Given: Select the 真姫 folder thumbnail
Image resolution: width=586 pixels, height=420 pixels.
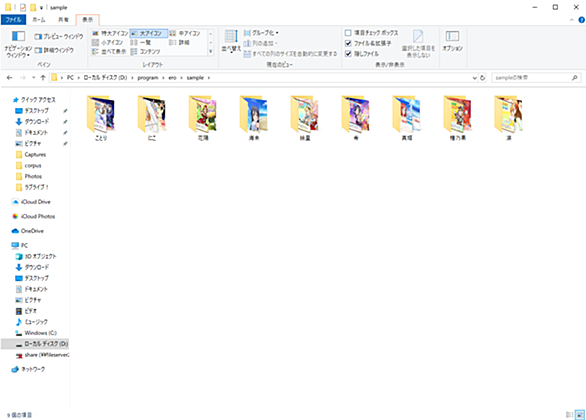Looking at the screenshot, I should 407,114.
